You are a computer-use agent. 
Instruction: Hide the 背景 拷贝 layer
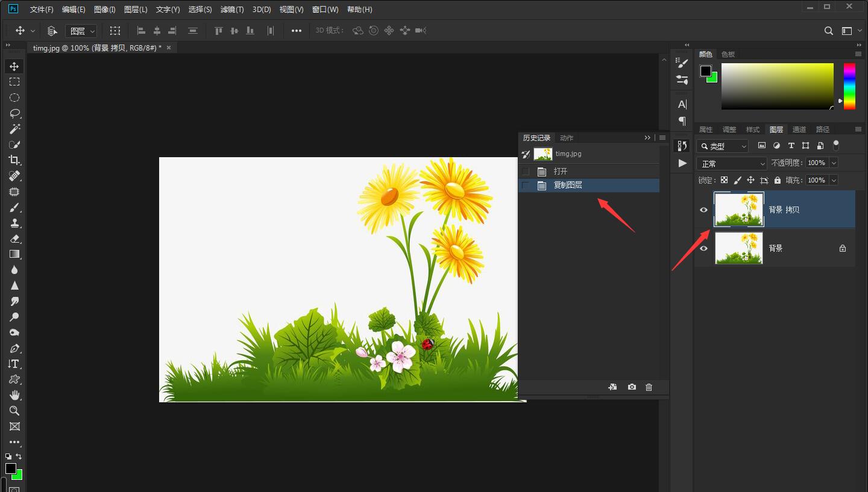click(703, 210)
